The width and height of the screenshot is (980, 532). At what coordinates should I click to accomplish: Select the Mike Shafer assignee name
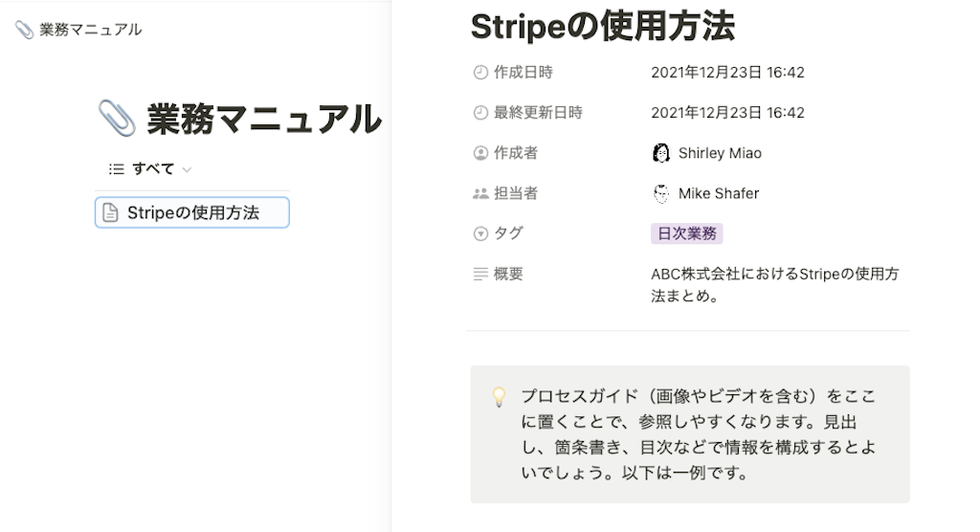coord(719,193)
